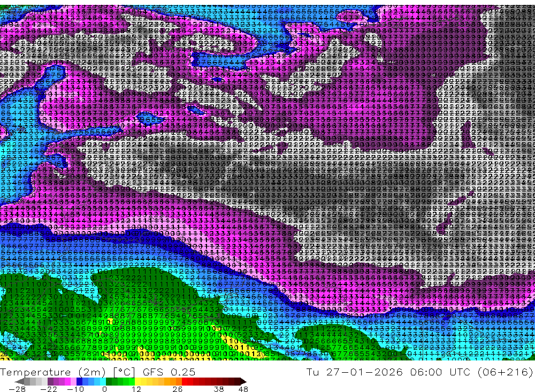Screen dimensions: 535x392
Task: Click the '-10' legend value
Action: pos(75,389)
